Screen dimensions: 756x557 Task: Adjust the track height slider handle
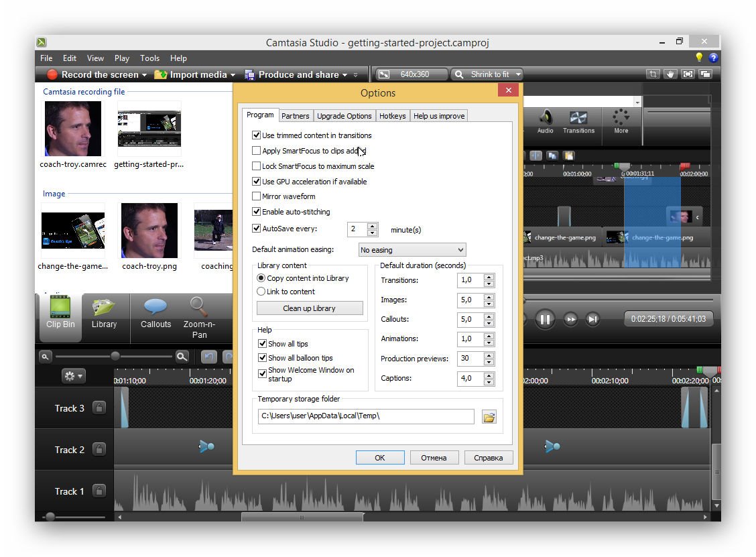[x=50, y=517]
